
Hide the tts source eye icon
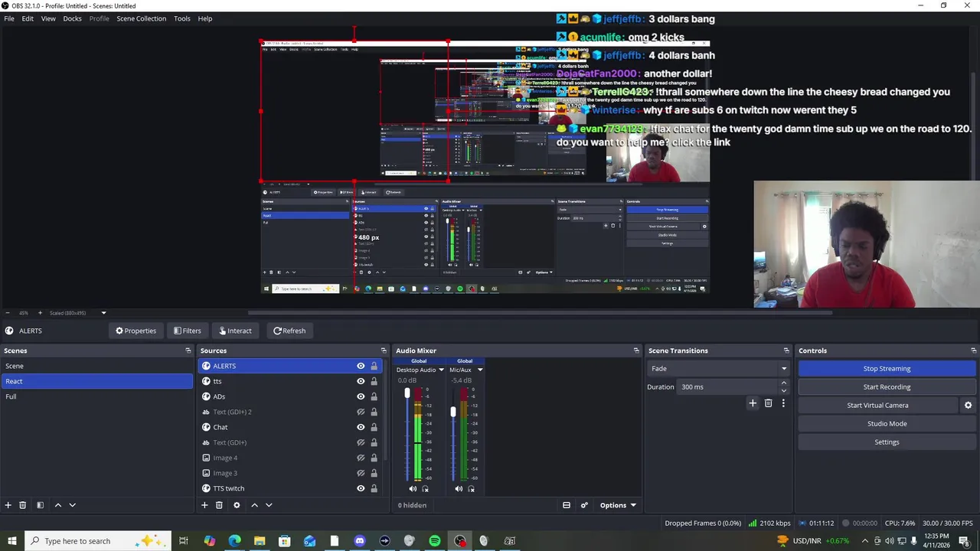(361, 381)
